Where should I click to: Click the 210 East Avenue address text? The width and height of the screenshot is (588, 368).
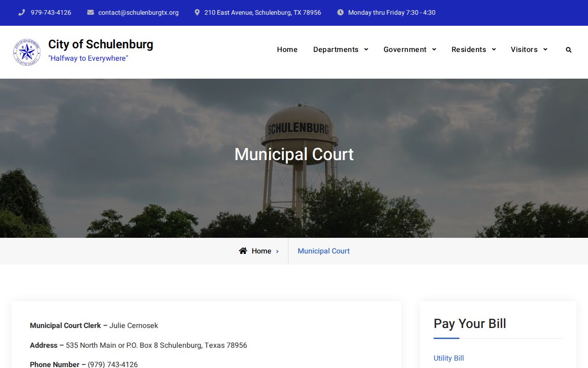pyautogui.click(x=263, y=12)
